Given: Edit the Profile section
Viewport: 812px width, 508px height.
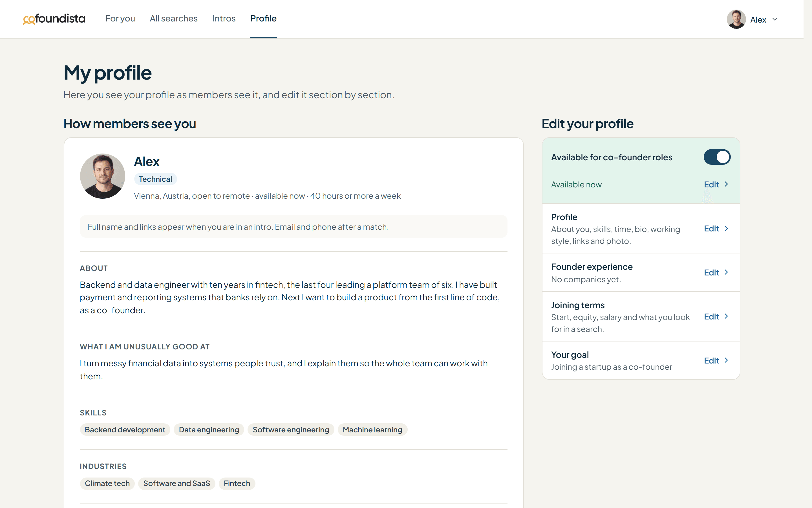Looking at the screenshot, I should pyautogui.click(x=711, y=229).
